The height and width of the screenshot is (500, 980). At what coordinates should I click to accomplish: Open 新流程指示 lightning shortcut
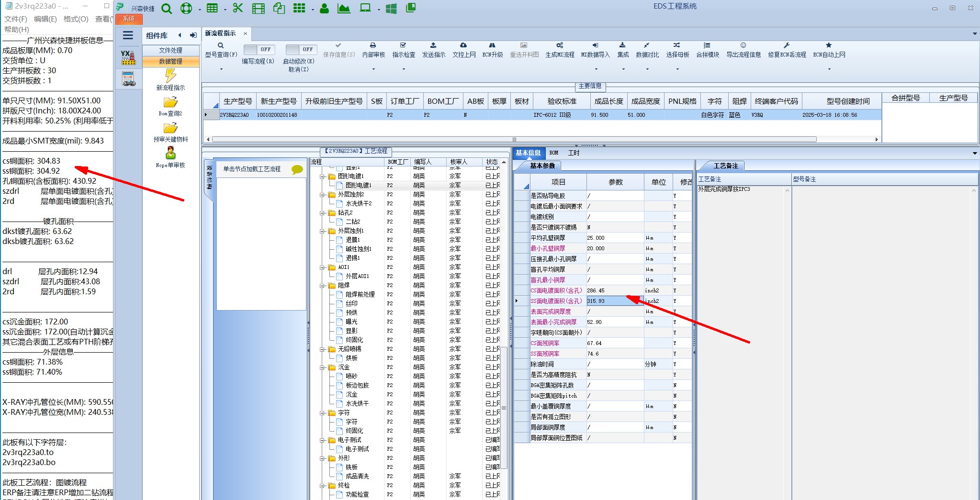170,79
